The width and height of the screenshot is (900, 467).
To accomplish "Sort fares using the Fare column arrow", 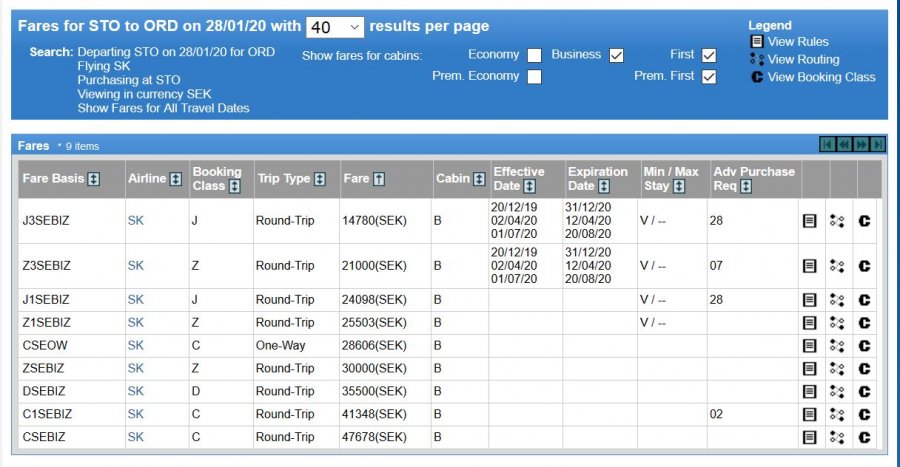I will (380, 179).
